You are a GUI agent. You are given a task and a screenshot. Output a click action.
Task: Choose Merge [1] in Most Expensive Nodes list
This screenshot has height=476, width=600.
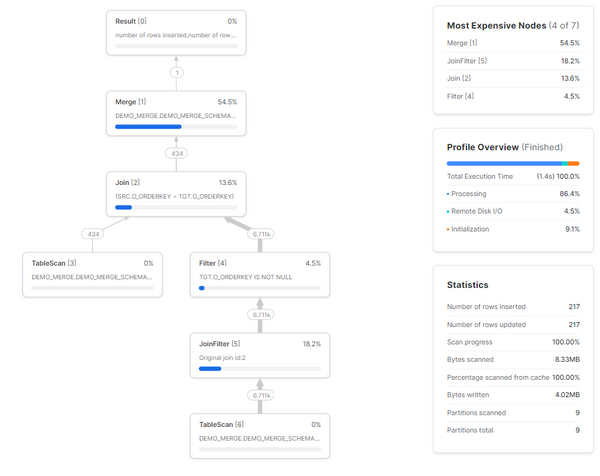pos(512,43)
